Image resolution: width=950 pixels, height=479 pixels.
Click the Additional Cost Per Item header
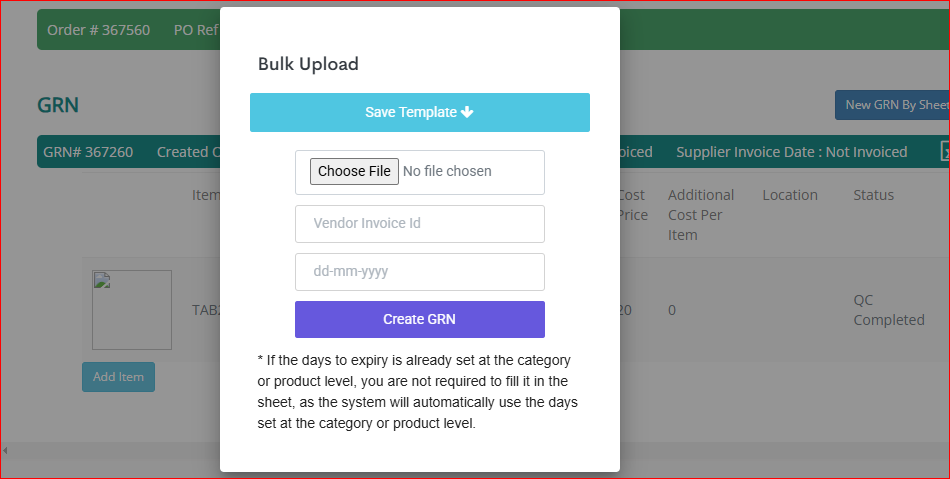click(x=701, y=215)
